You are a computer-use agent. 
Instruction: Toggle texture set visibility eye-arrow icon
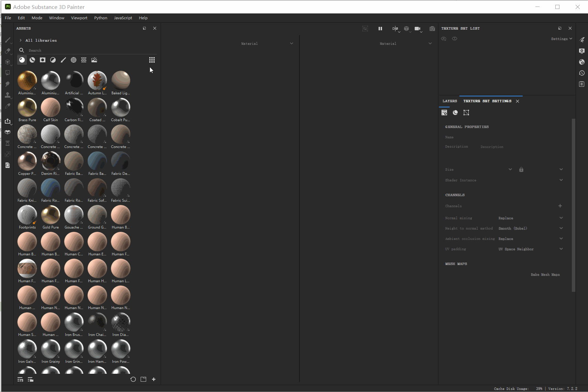[x=444, y=39]
